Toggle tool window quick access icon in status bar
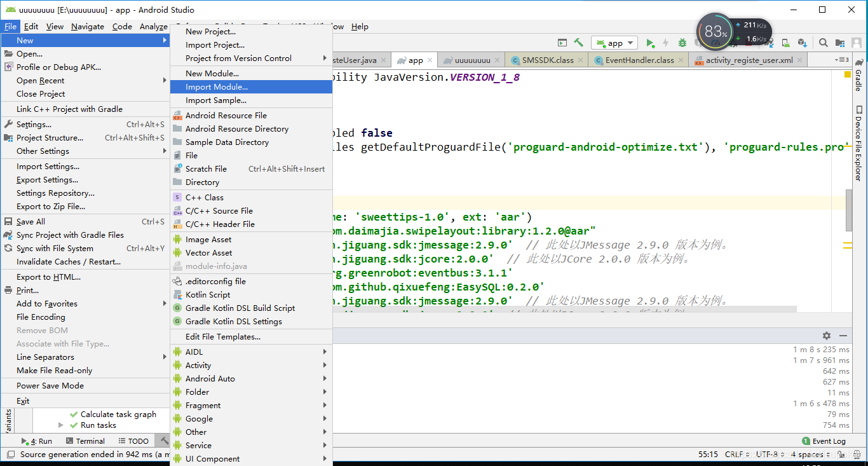This screenshot has height=466, width=868. coord(10,454)
